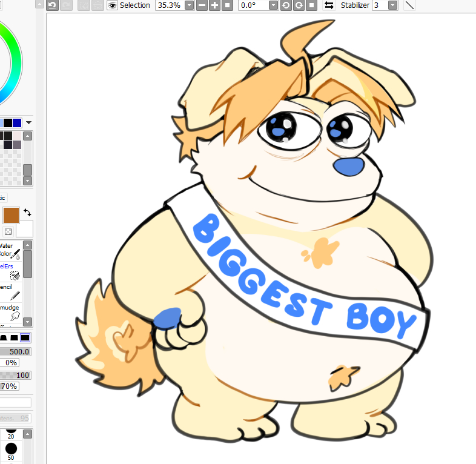This screenshot has width=476, height=464.
Task: Click the Undo arrow button
Action: click(x=53, y=5)
